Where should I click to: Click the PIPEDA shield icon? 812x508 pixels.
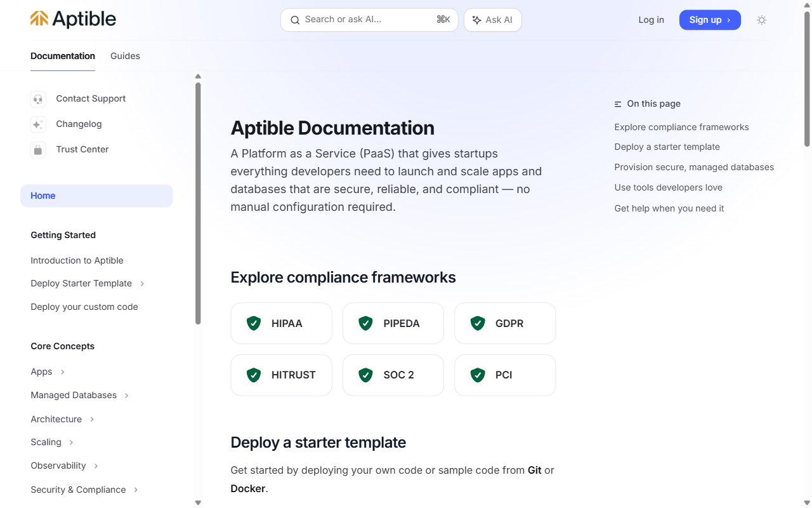click(365, 323)
